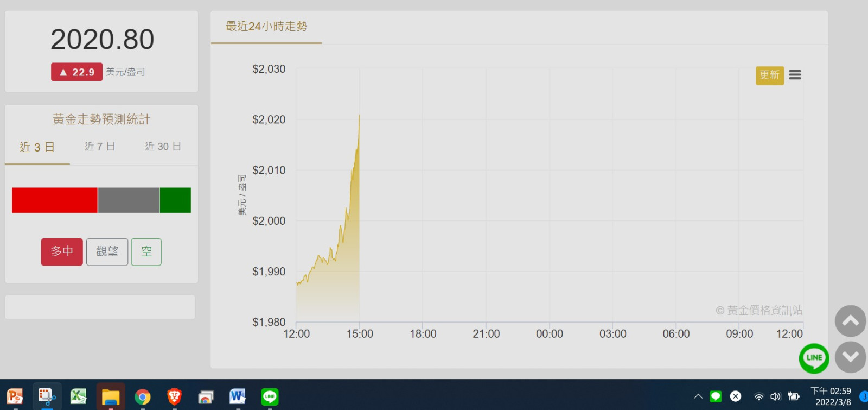The height and width of the screenshot is (410, 868).
Task: Click the red ▲ 22.9 change badge
Action: click(x=77, y=72)
